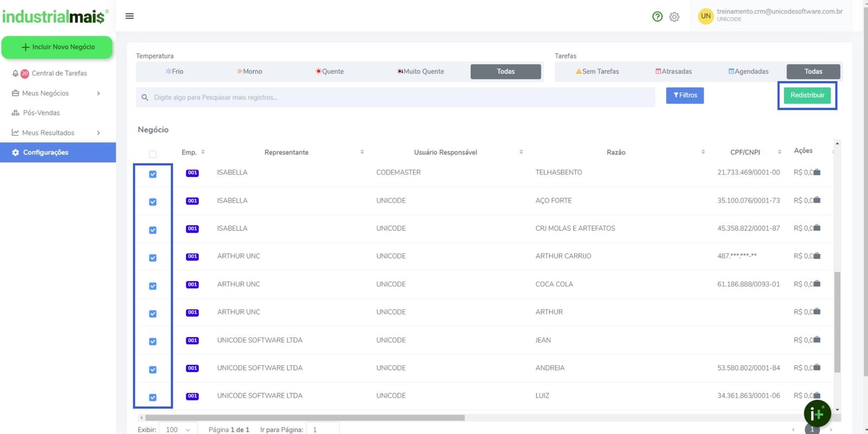Click the hamburger menu icon
This screenshot has width=868, height=434.
click(129, 16)
